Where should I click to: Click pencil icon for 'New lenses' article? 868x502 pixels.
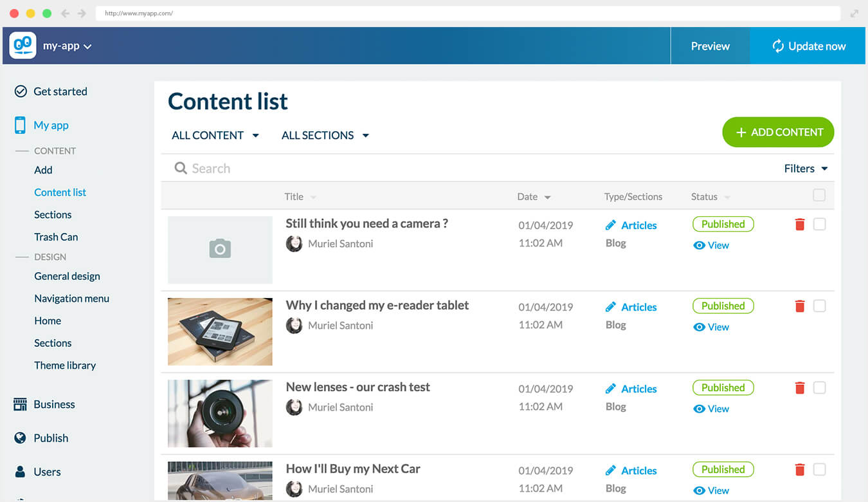click(611, 389)
